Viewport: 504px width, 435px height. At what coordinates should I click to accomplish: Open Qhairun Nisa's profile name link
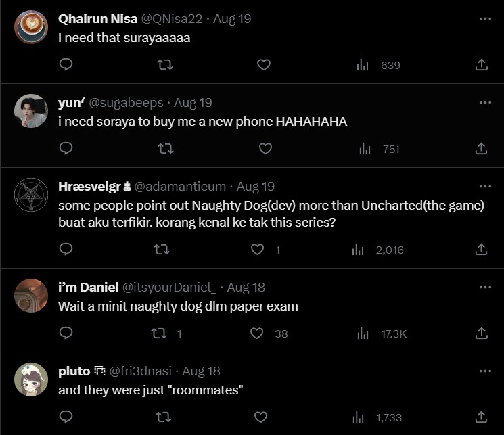tap(98, 19)
